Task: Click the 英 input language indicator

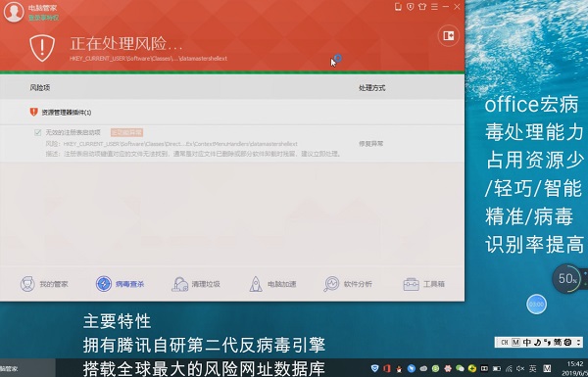Action: (532, 369)
